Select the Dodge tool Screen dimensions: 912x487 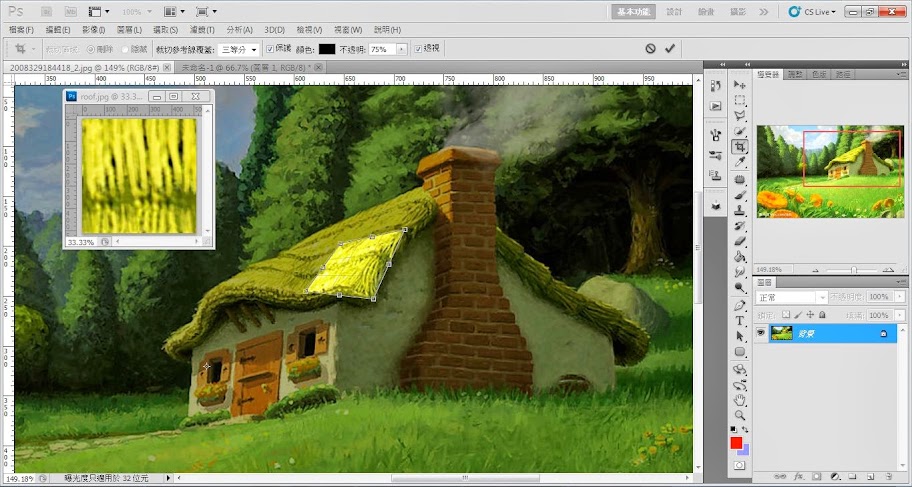point(739,287)
